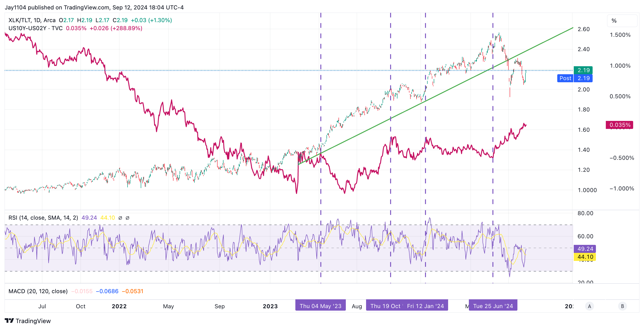Click the 1.0000 price axis value
644x329 pixels.
(x=587, y=190)
